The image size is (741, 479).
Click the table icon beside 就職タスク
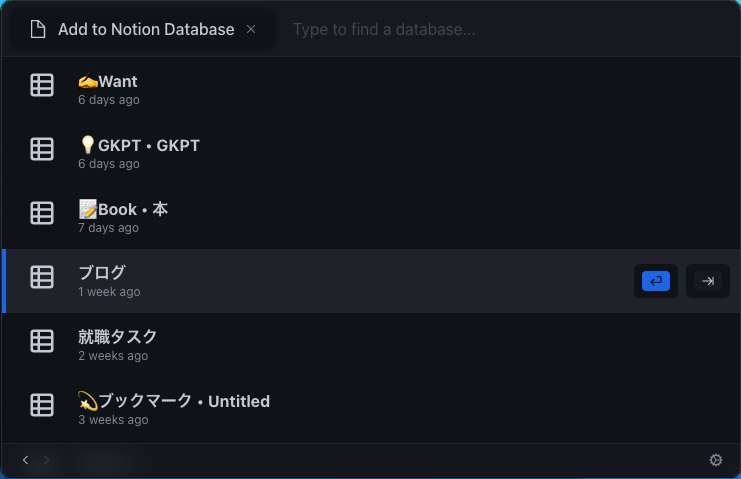[x=42, y=341]
